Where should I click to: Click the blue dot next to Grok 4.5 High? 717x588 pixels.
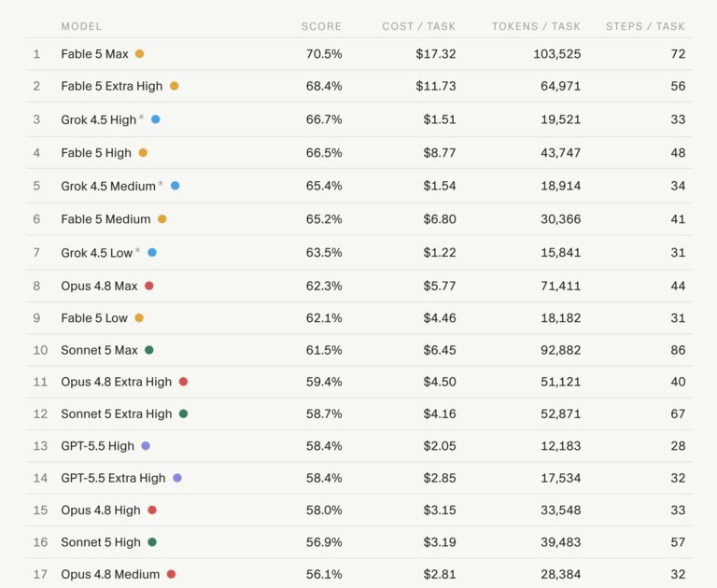click(156, 119)
